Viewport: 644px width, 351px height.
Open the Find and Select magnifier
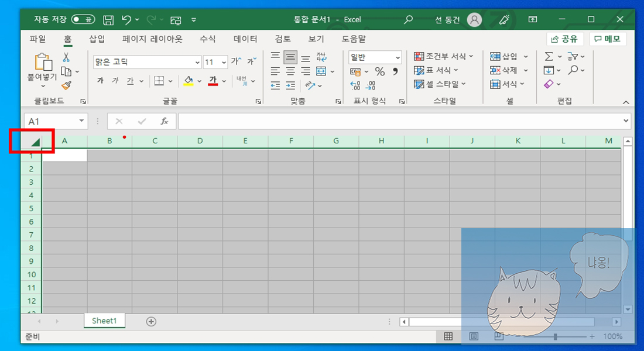coord(573,70)
